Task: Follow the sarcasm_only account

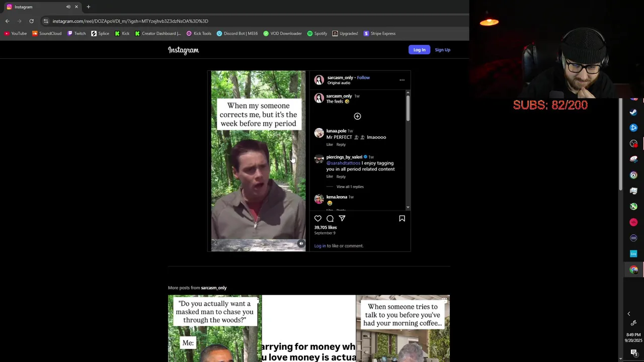Action: click(363, 77)
